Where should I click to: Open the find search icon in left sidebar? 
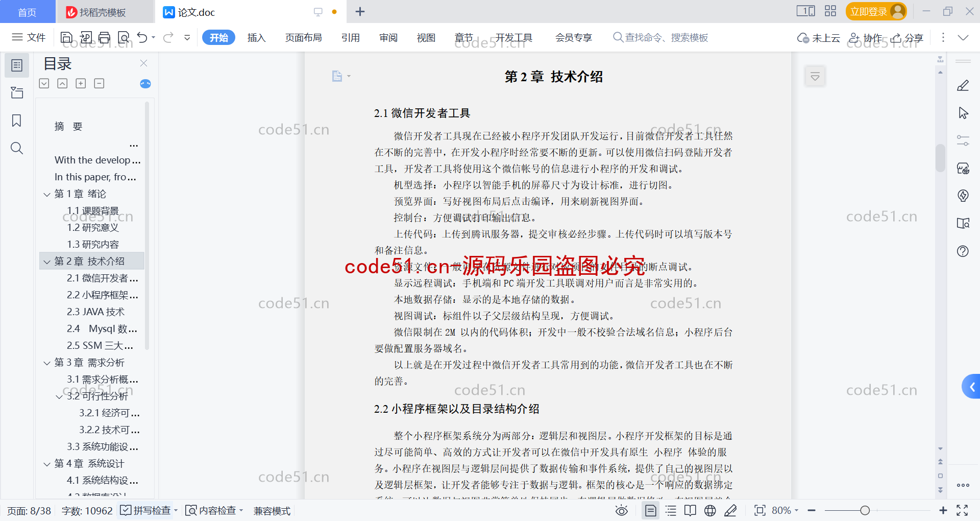[17, 148]
